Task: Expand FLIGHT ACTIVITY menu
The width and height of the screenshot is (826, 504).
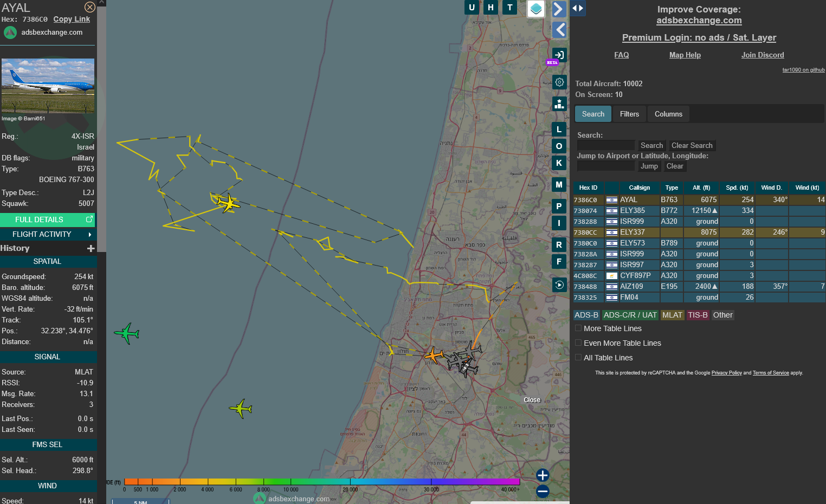Action: (x=48, y=234)
